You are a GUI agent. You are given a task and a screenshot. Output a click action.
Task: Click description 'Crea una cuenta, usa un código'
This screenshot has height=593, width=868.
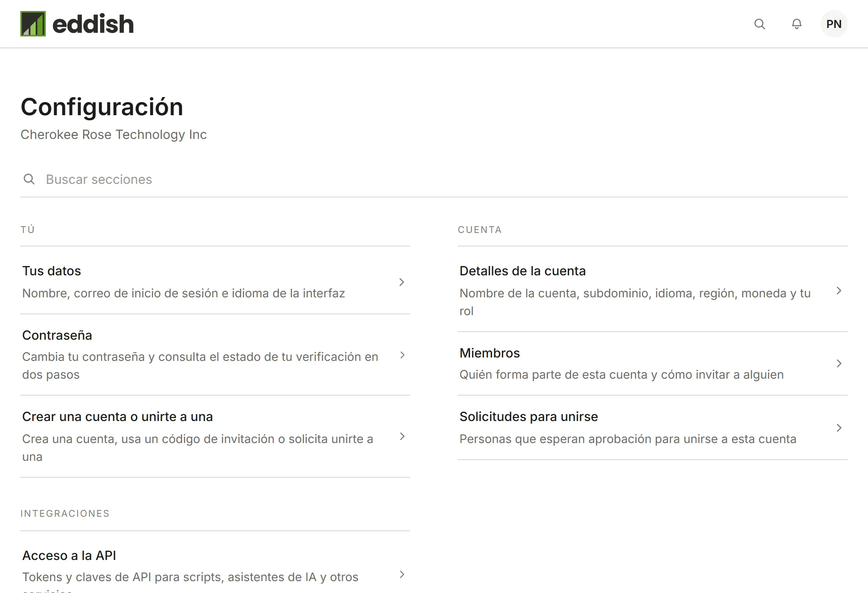(x=198, y=448)
